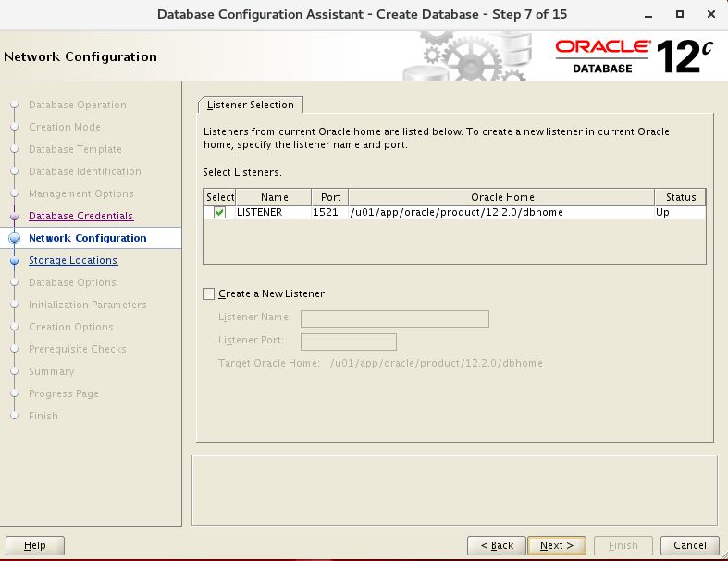The width and height of the screenshot is (728, 561).
Task: Cancel the database creation wizard
Action: (689, 545)
